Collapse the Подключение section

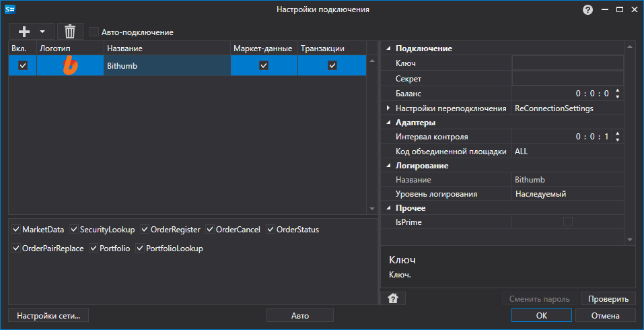click(x=388, y=48)
